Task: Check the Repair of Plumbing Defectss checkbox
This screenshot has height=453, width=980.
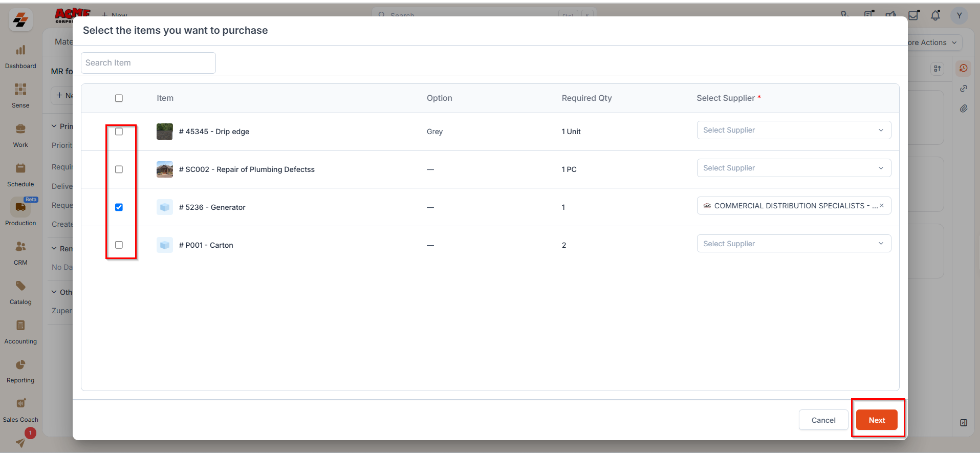Action: click(119, 169)
